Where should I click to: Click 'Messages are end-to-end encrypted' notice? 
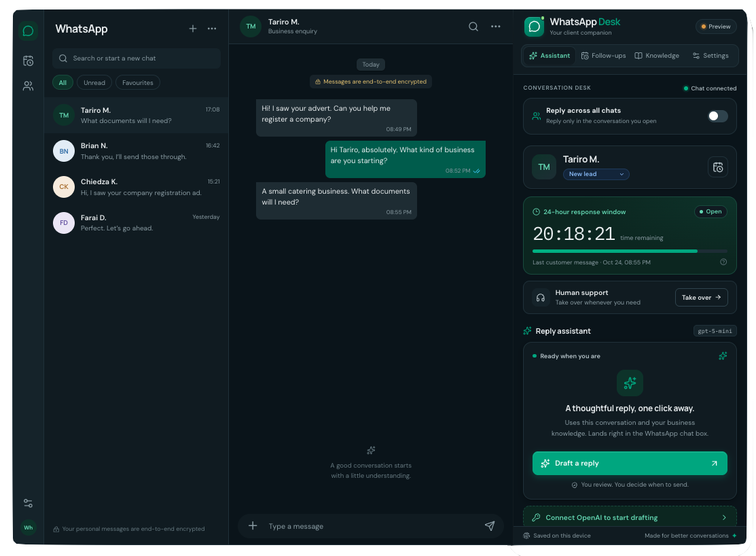coord(371,82)
